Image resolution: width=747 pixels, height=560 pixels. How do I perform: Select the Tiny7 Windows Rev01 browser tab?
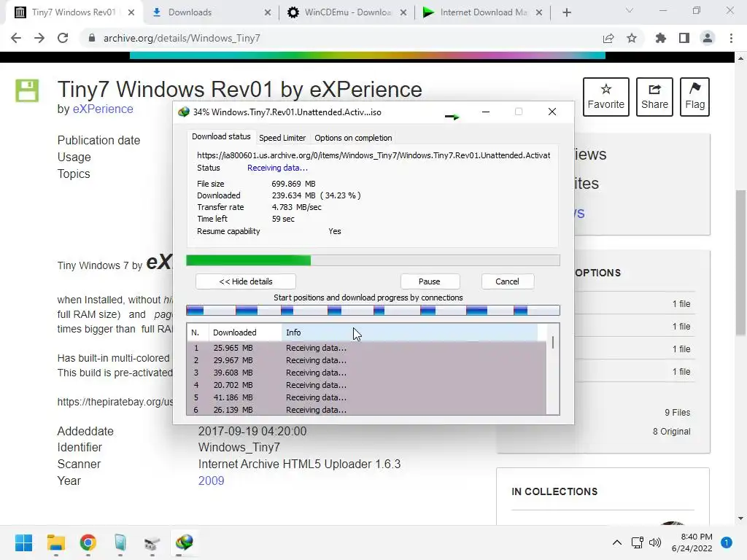tap(74, 12)
